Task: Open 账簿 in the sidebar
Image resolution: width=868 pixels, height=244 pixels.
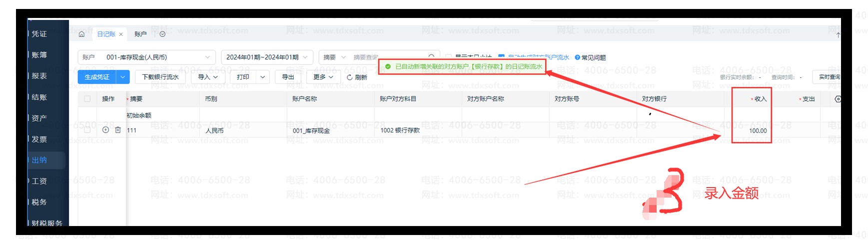Action: 39,55
